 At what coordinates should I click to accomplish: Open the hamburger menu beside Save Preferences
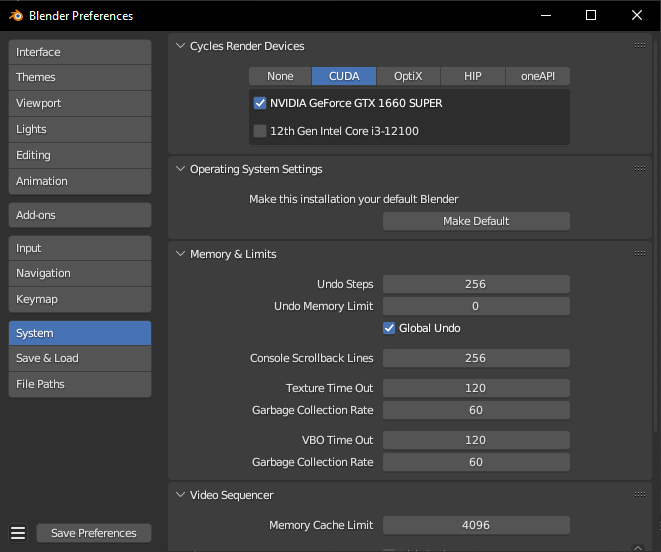coord(17,533)
